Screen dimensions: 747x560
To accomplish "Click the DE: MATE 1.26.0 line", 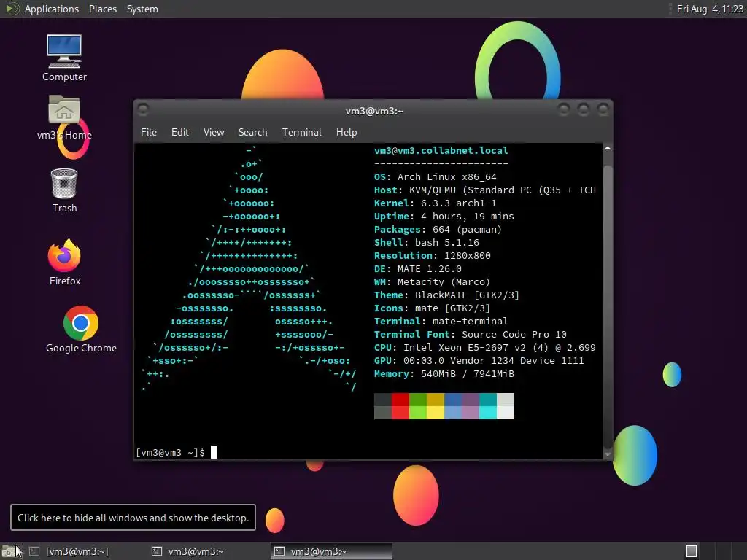I will coord(417,268).
